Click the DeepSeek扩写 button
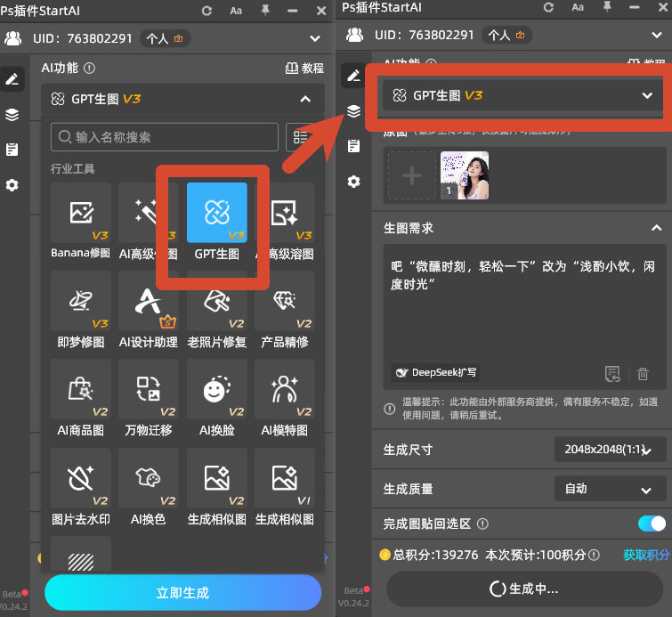Image resolution: width=672 pixels, height=617 pixels. (435, 372)
